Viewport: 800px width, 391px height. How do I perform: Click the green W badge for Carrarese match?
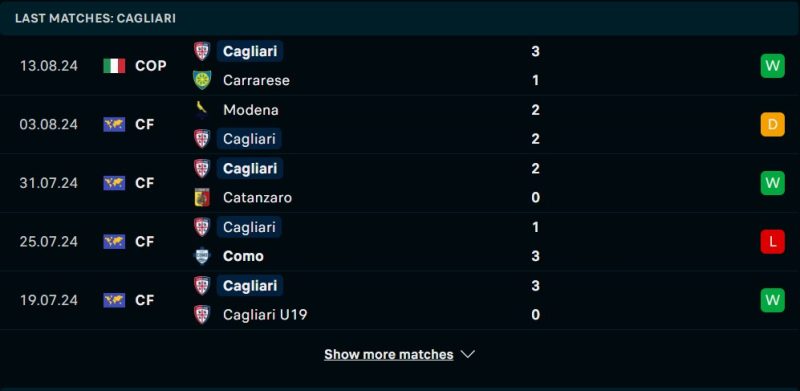click(x=772, y=66)
